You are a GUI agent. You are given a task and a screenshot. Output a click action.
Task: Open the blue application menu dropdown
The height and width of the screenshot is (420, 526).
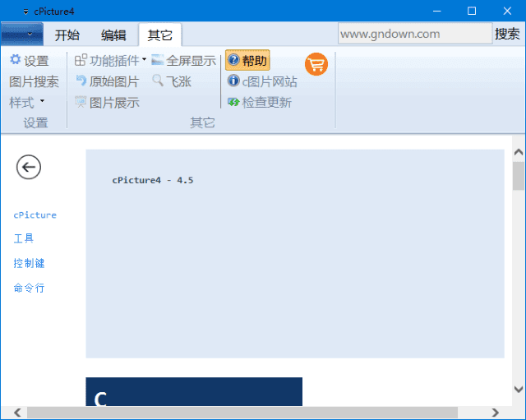pyautogui.click(x=22, y=35)
